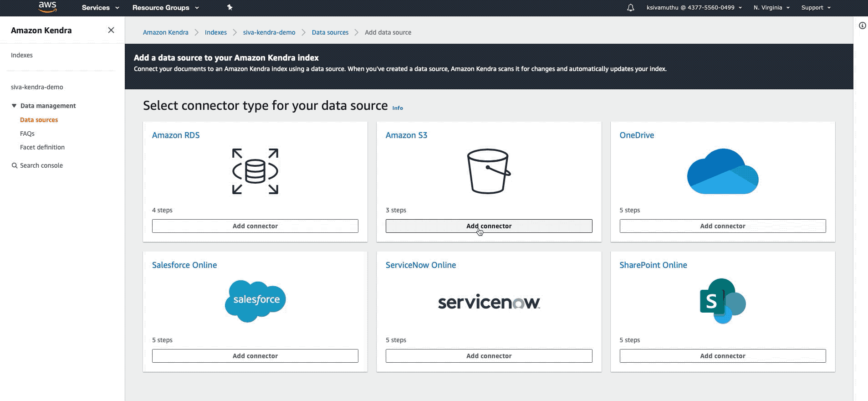Click the Salesforce cloud logo

255,301
